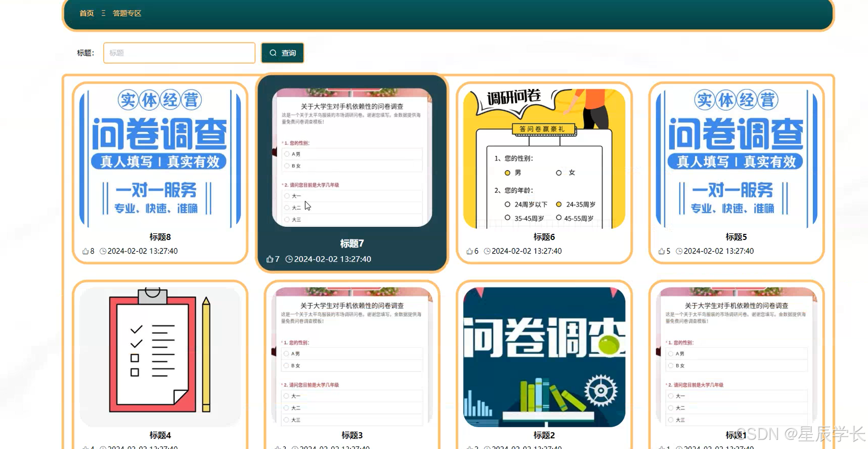Viewport: 868px width, 449px height.
Task: Click the 标题2 card title
Action: point(544,435)
